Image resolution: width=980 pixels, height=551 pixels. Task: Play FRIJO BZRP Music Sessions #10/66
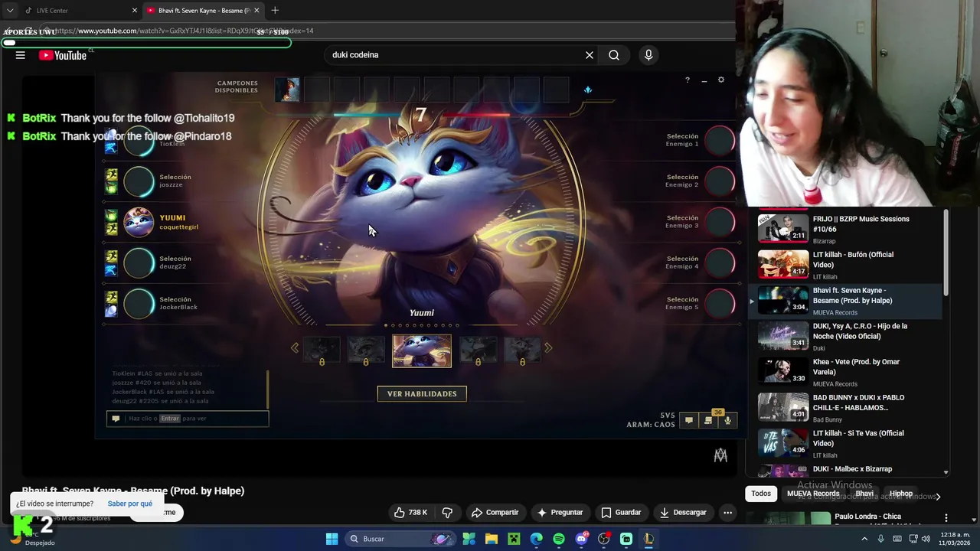[x=845, y=228]
